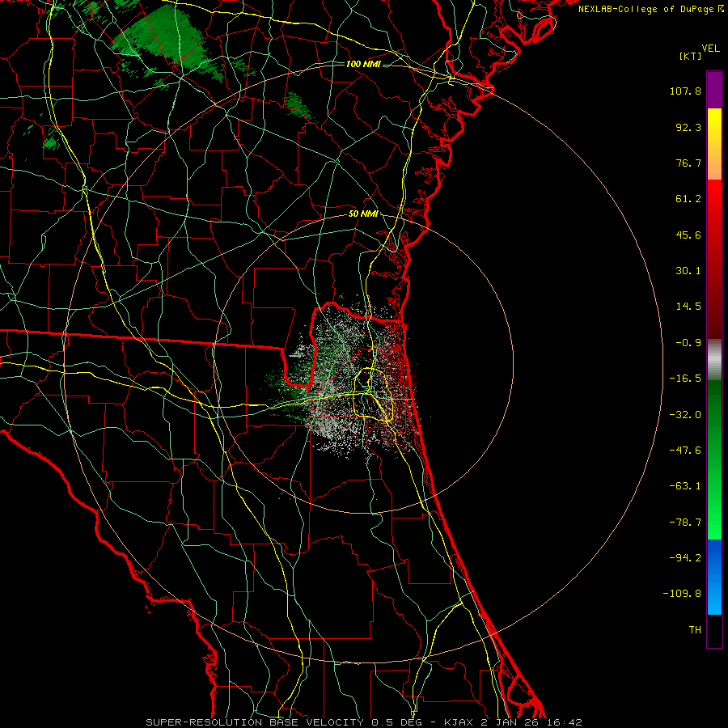Click the Super-Resolution Base Velocity caption
This screenshot has height=728, width=728.
[363, 722]
